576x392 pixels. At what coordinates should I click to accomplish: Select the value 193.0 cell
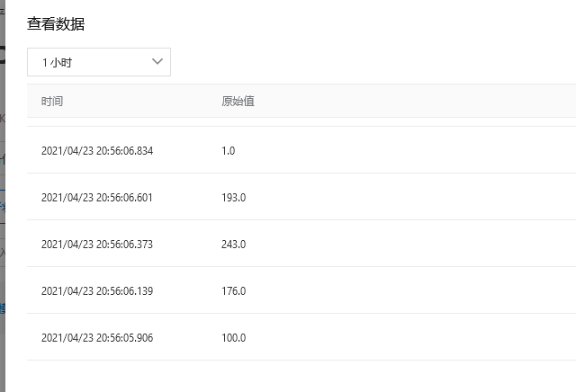pos(234,198)
